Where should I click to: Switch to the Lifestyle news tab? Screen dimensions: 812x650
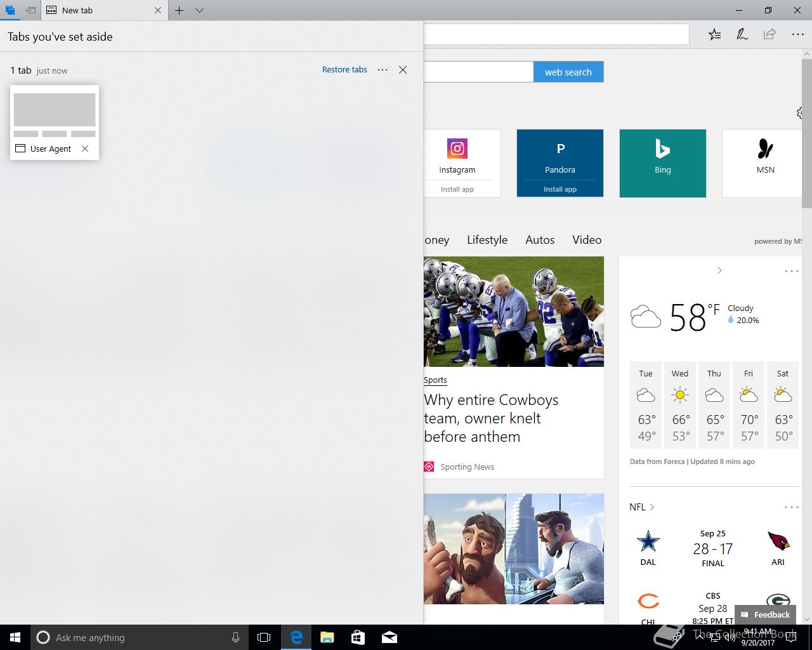click(487, 240)
